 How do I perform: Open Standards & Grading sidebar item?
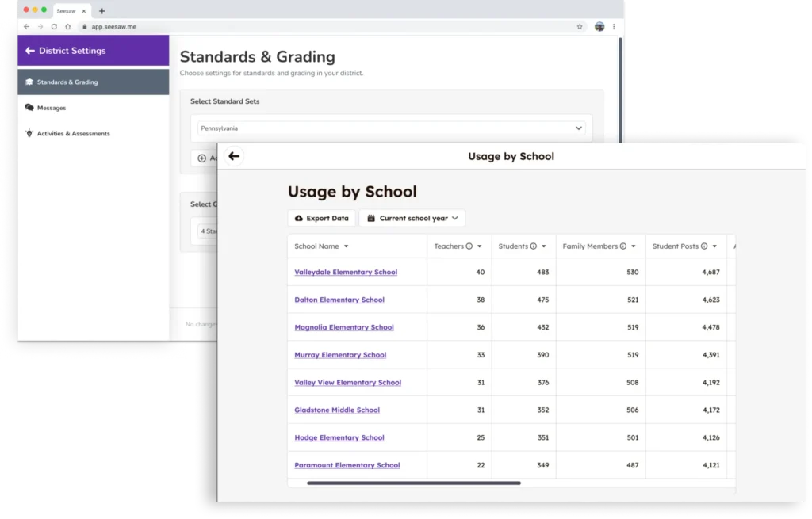94,82
